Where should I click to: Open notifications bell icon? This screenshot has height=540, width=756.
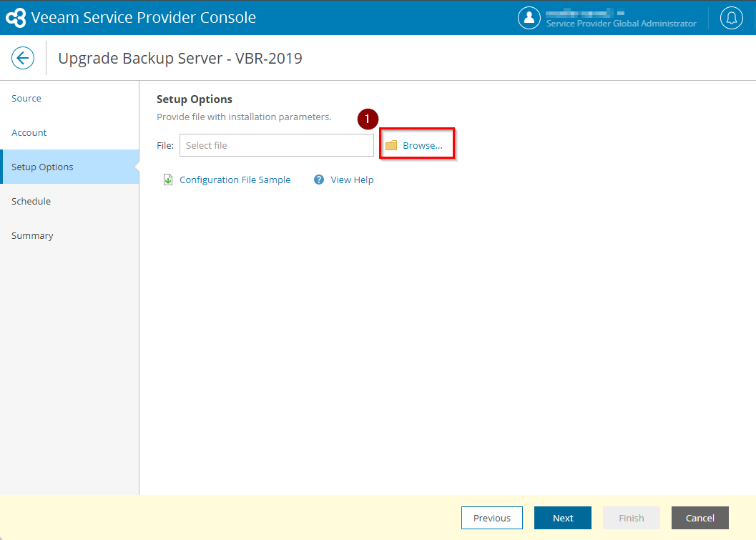(x=732, y=17)
